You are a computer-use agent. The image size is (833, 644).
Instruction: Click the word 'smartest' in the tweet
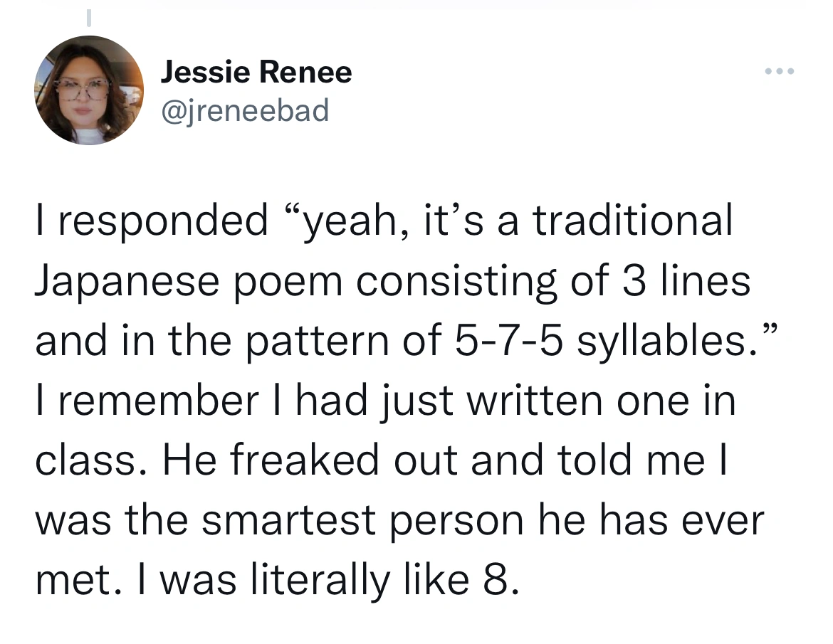[289, 520]
